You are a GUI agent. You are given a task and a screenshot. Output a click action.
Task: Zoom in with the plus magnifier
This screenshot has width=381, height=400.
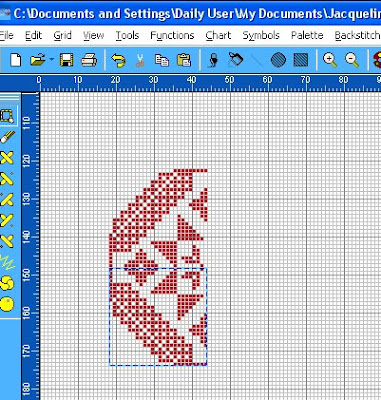click(x=330, y=60)
